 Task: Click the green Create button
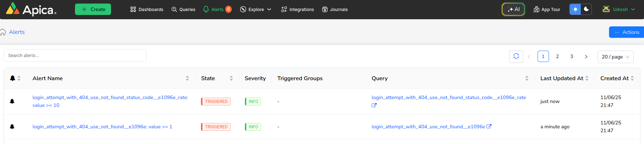(93, 10)
